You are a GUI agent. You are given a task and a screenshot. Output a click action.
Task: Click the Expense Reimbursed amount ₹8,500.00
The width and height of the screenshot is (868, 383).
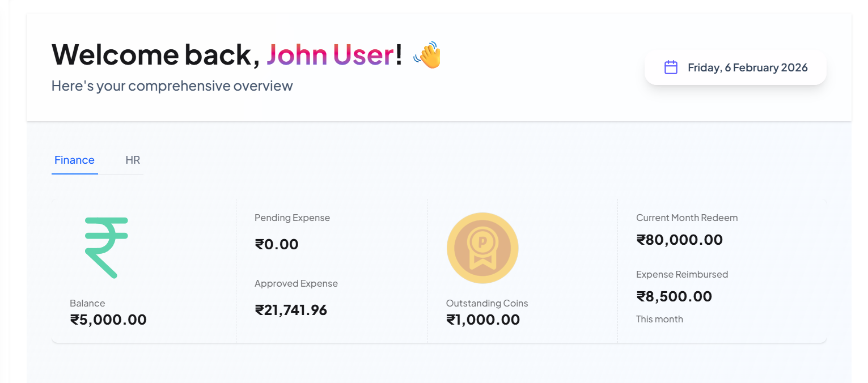674,296
